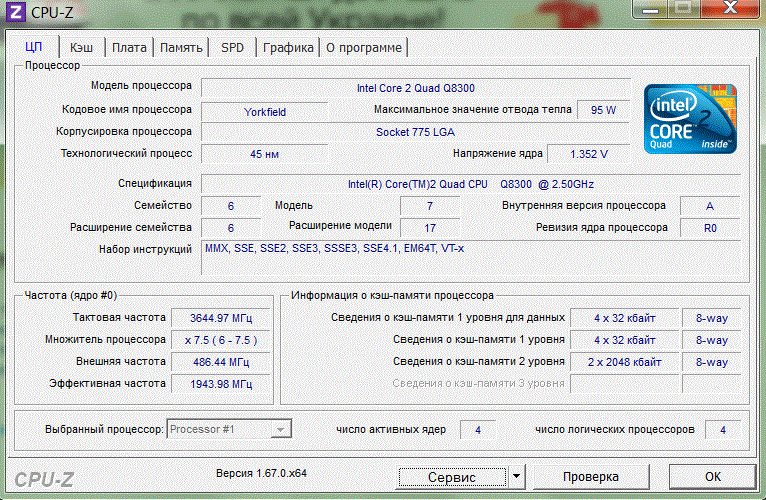Viewport: 766px width, 500px height.
Task: Open the Графика tab
Action: pyautogui.click(x=289, y=47)
